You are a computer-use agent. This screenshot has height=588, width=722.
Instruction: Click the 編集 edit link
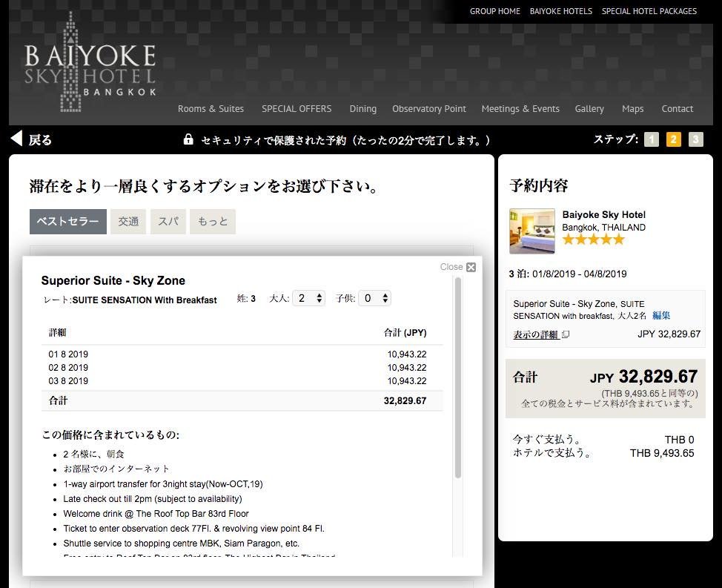(x=661, y=315)
